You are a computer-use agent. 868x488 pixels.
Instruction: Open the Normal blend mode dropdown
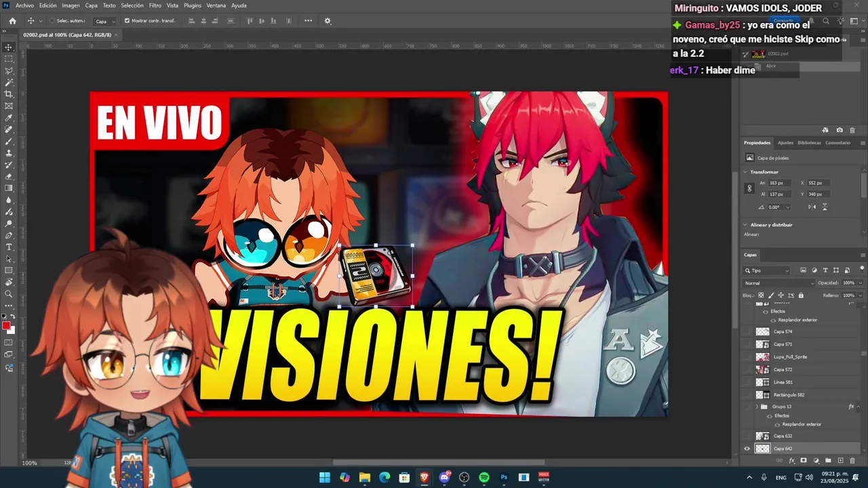(x=778, y=283)
